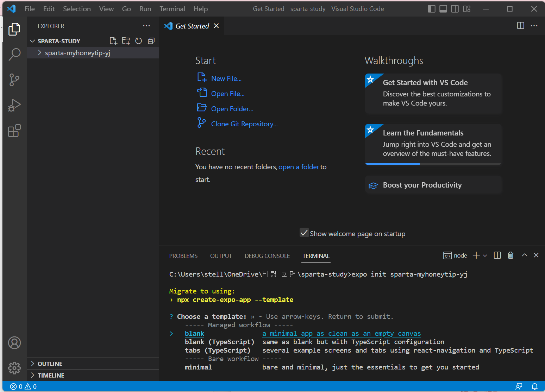The height and width of the screenshot is (392, 545).
Task: Open the Run and Debug view
Action: point(14,105)
